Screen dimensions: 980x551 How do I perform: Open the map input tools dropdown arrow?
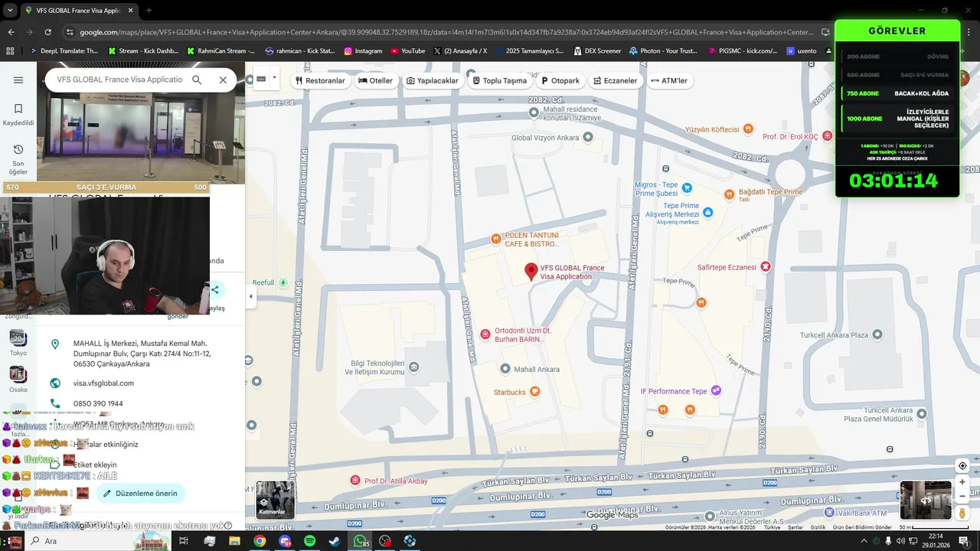[274, 78]
